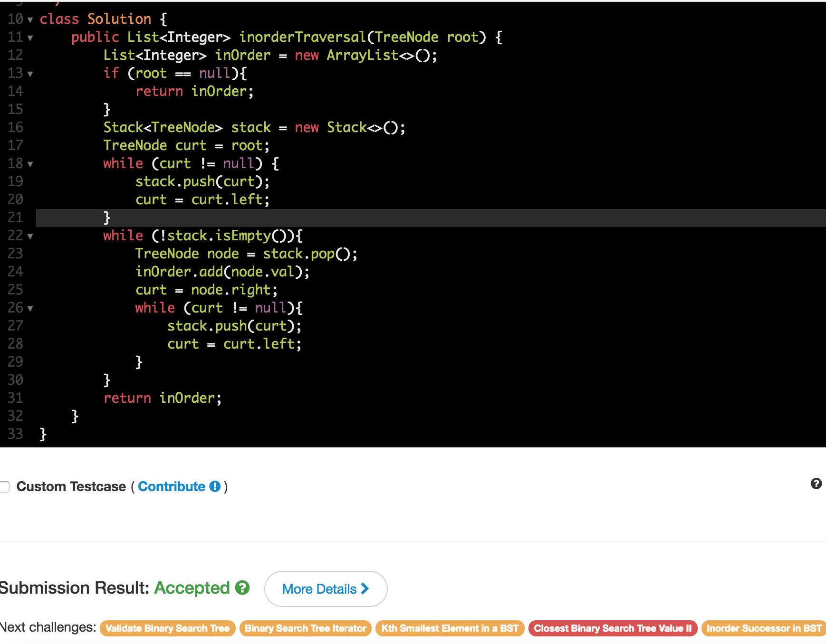
Task: Click 'stack.push(curt);' on line 27
Action: pos(234,326)
